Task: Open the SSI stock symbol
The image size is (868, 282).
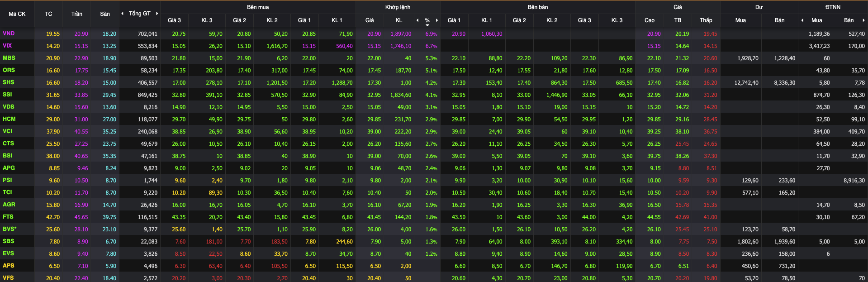Action: 7,95
